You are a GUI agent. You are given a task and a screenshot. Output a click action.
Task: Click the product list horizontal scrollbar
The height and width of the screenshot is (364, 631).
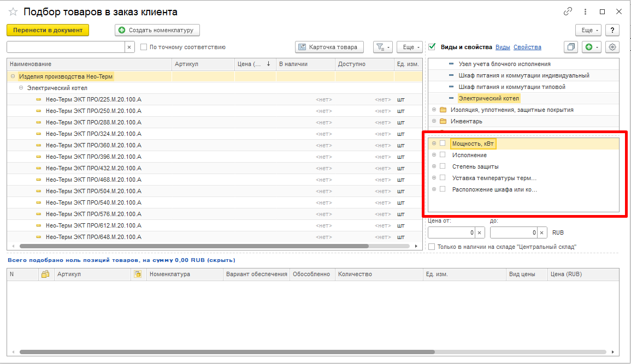(x=194, y=246)
